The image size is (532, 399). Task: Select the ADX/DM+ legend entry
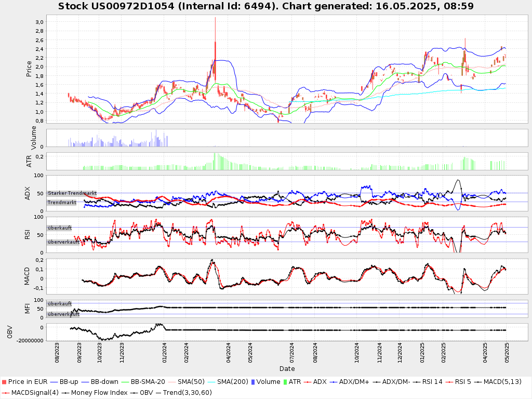[350, 382]
